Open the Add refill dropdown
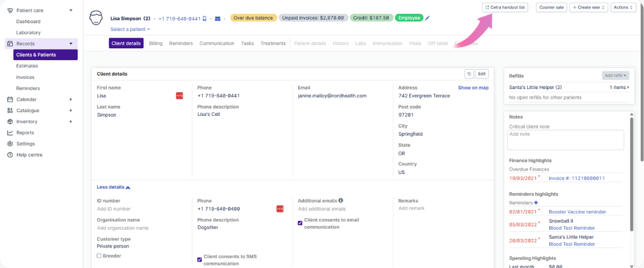This screenshot has height=268, width=644. (x=615, y=76)
